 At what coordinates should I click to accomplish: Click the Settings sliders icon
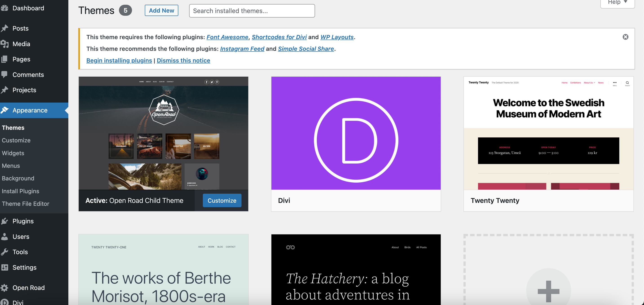click(x=4, y=267)
